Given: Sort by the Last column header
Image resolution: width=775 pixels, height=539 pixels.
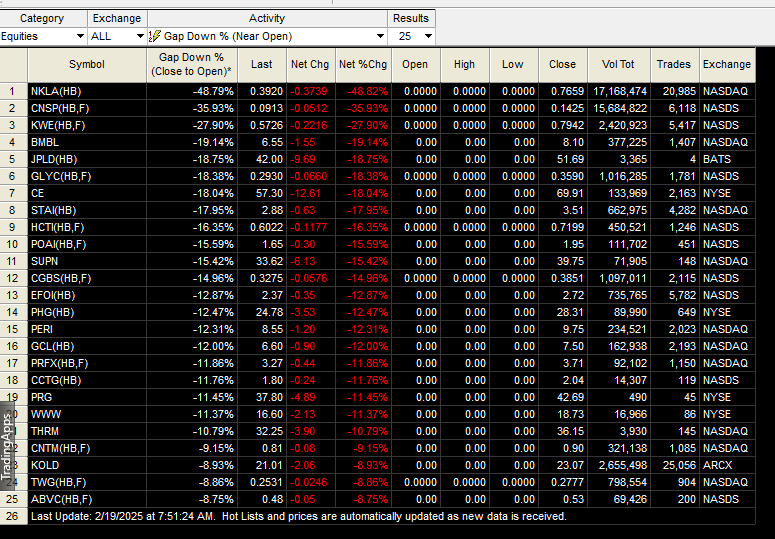Looking at the screenshot, I should click(x=261, y=65).
